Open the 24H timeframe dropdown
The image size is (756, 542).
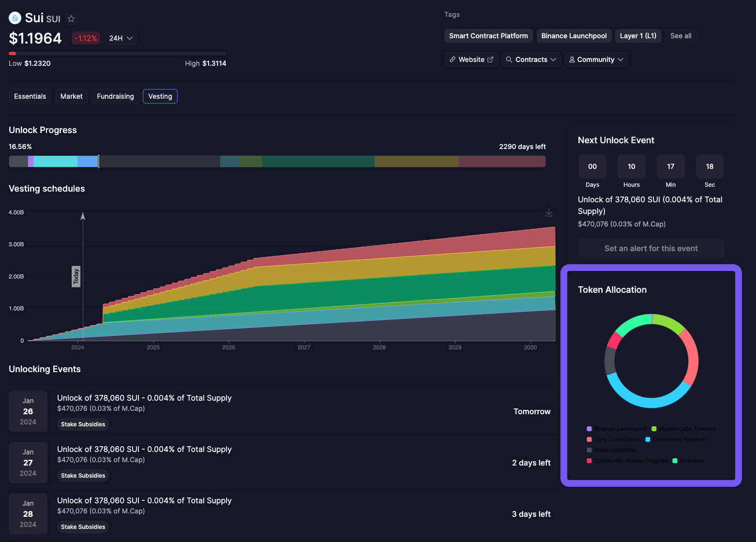coord(121,38)
